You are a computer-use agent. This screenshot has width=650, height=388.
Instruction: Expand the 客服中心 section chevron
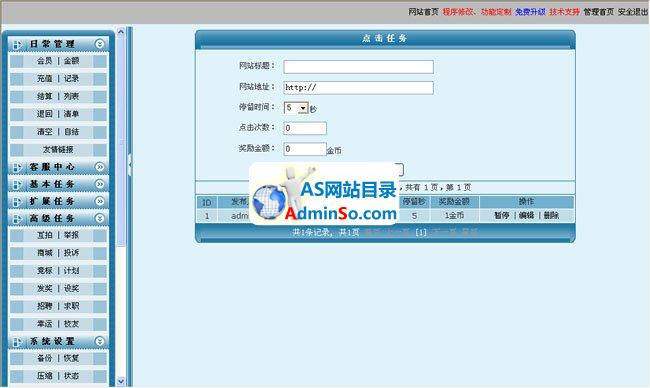[99, 167]
